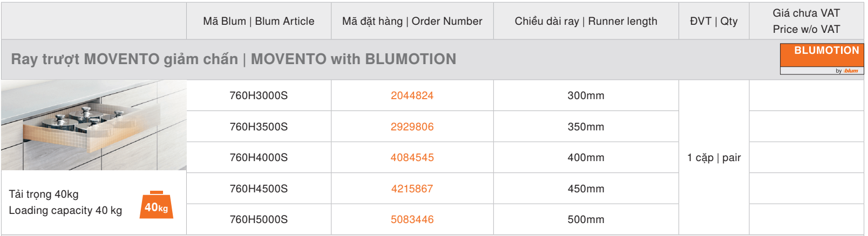Select article code 760H3500S cell
868x236 pixels.
coord(259,127)
